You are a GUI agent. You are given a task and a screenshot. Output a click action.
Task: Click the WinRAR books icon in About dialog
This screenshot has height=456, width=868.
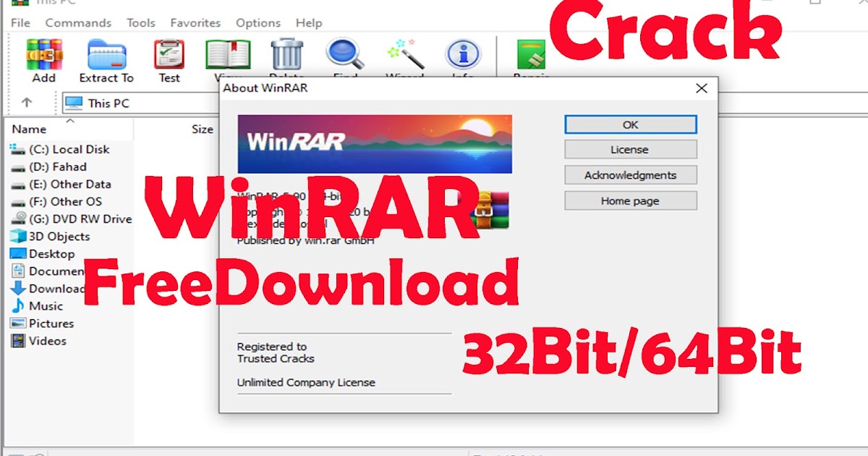(491, 211)
